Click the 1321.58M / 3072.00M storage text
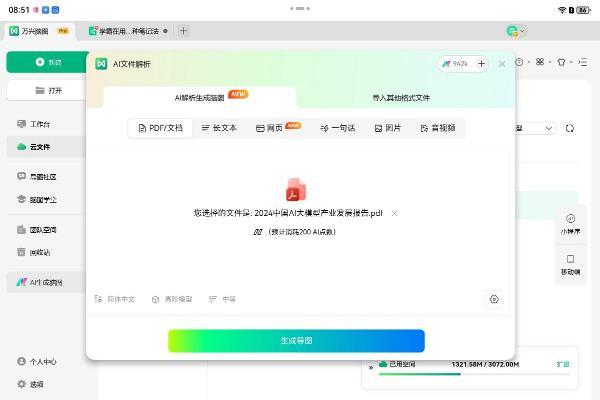The height and width of the screenshot is (400, 600). pyautogui.click(x=485, y=364)
